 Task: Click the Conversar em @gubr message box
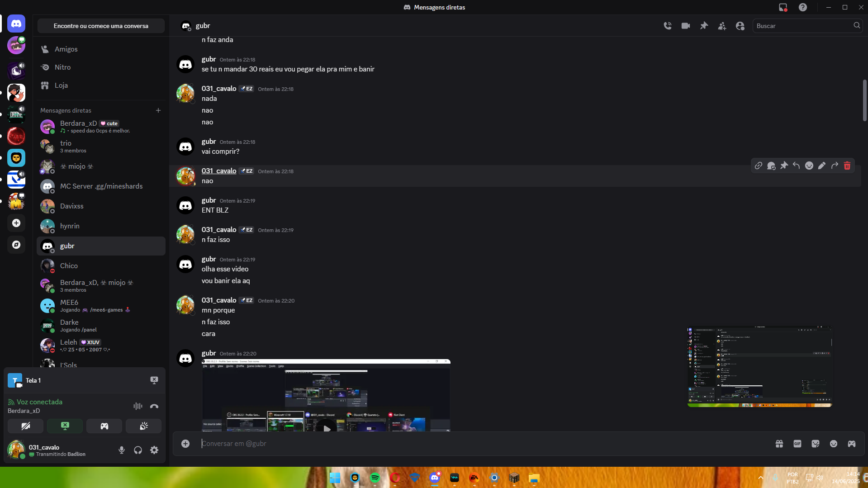pos(484,444)
